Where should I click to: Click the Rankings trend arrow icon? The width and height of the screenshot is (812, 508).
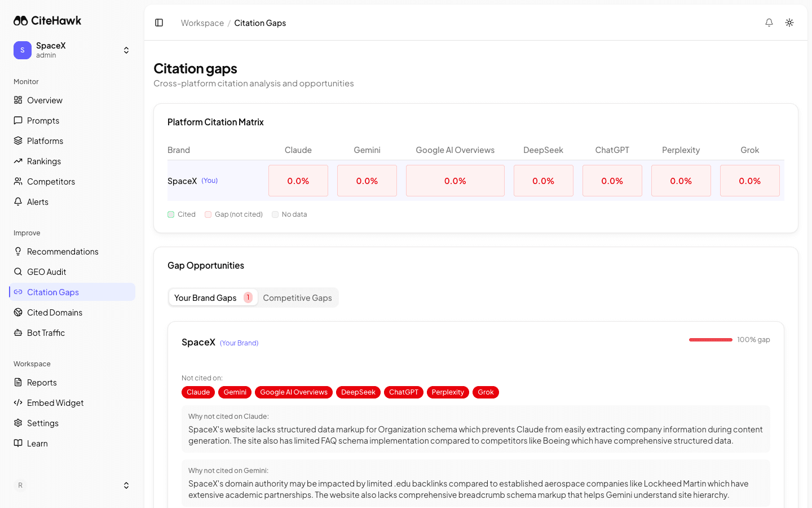pos(18,161)
